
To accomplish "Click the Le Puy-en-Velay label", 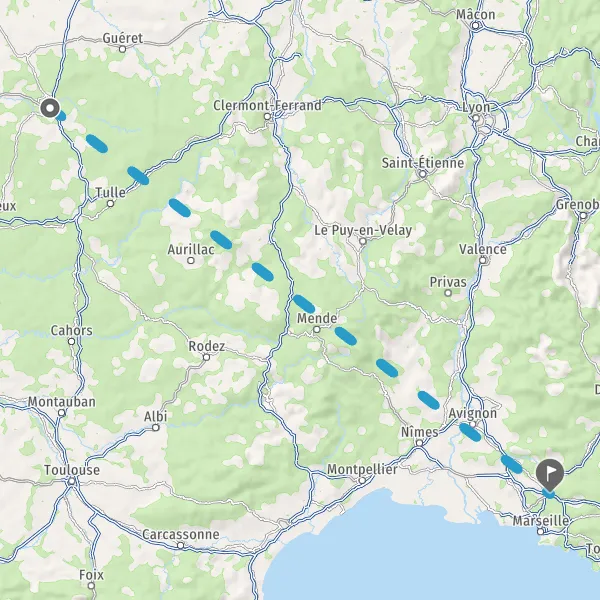I will tap(363, 230).
